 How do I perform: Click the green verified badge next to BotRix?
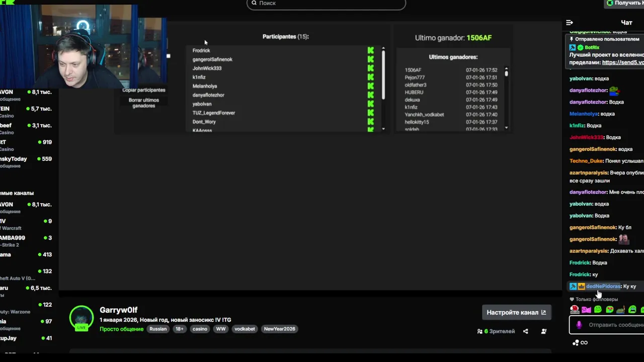(x=580, y=48)
